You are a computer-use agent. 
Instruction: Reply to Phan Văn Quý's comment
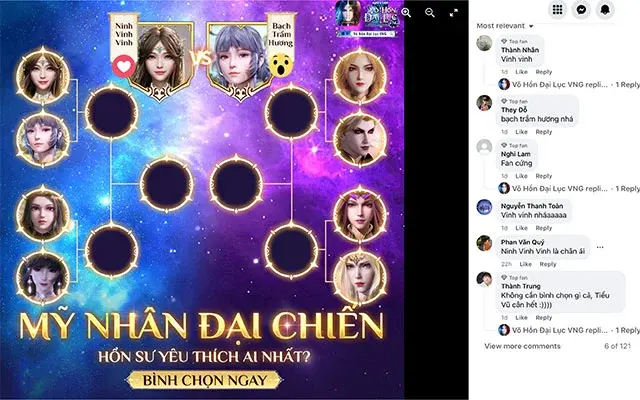[x=548, y=264]
